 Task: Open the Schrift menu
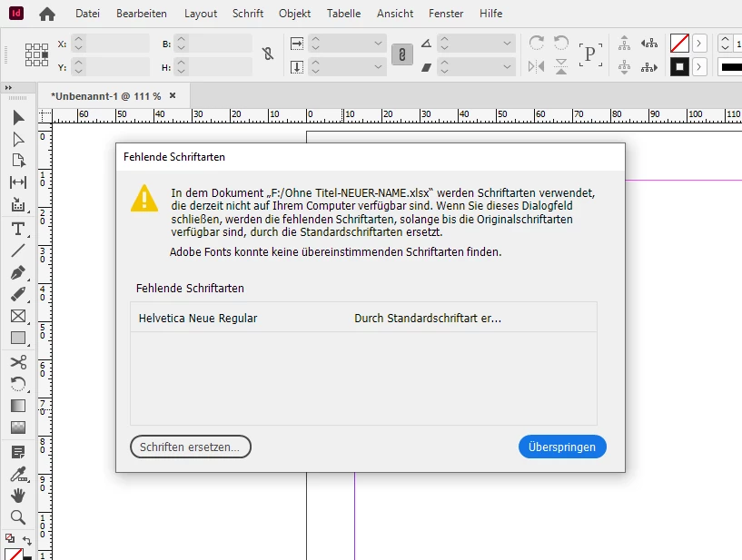[x=248, y=14]
